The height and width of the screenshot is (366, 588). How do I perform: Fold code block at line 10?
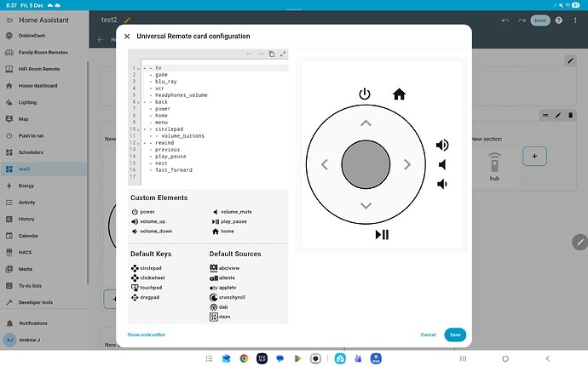pyautogui.click(x=138, y=129)
